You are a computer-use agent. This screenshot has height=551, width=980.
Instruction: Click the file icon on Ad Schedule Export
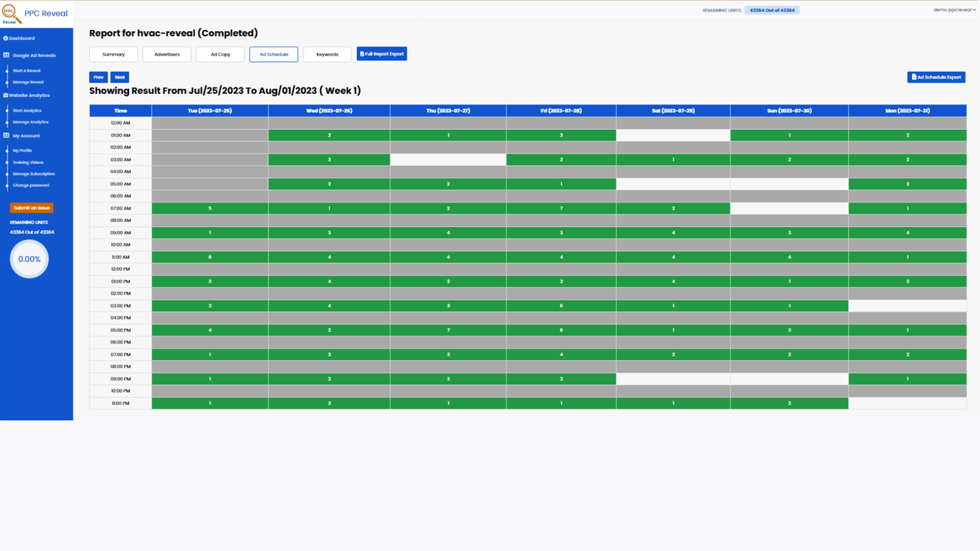pyautogui.click(x=914, y=78)
